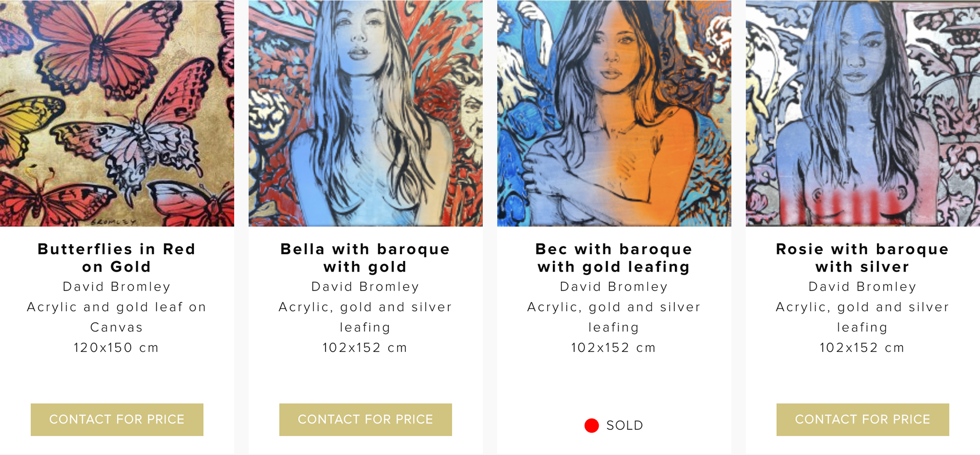This screenshot has height=455, width=980.
Task: Click the 120x150 cm dimensions text
Action: point(117,348)
